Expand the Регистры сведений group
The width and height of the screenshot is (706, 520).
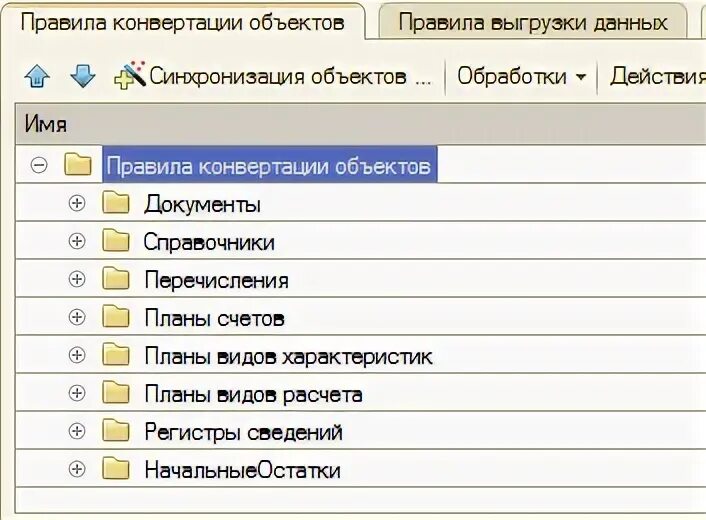[x=77, y=431]
